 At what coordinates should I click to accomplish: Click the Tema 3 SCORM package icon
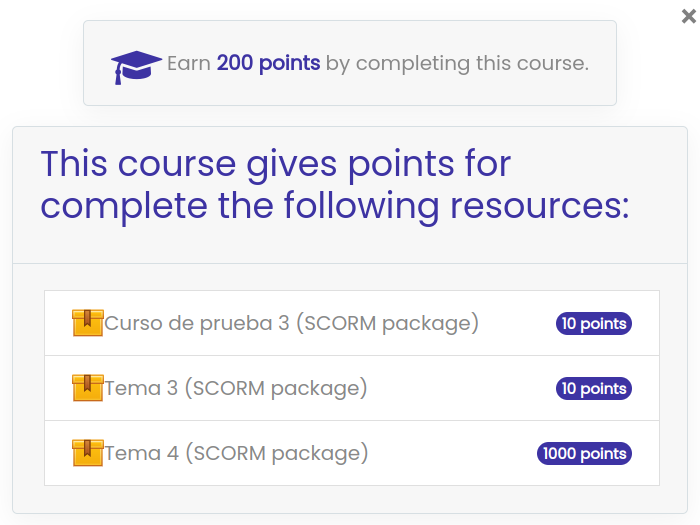pyautogui.click(x=88, y=388)
